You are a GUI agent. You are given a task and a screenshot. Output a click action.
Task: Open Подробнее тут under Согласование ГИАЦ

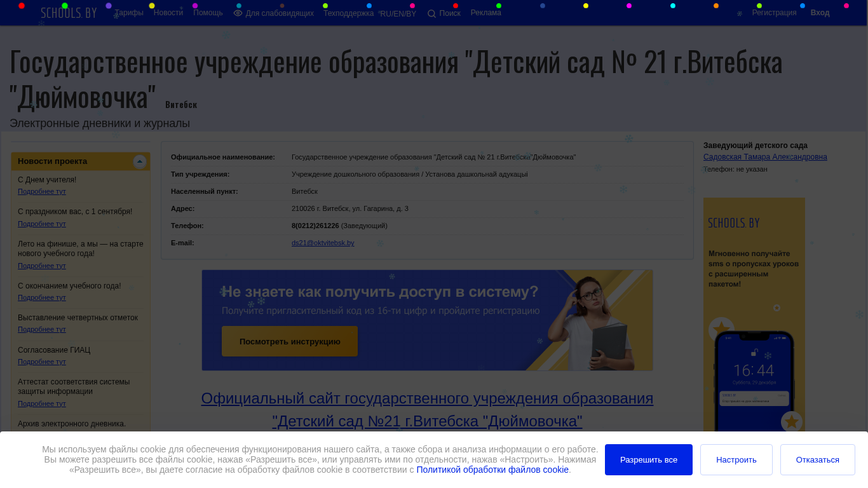coord(42,362)
